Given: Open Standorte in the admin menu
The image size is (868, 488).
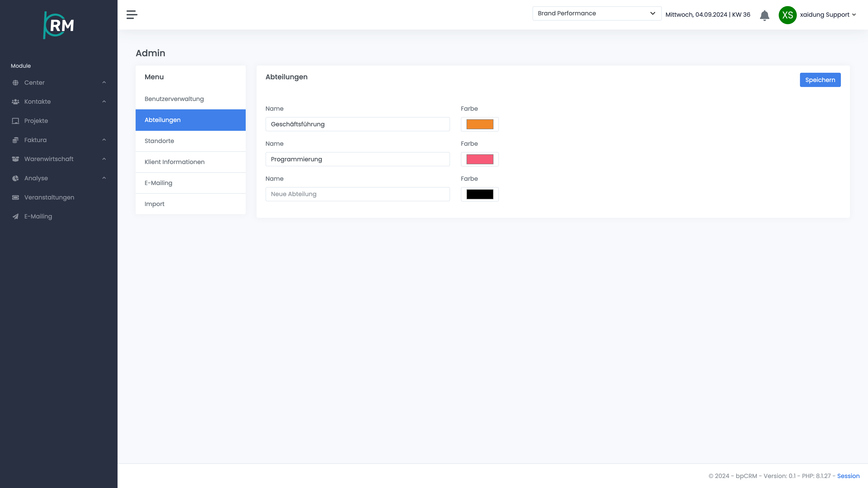Looking at the screenshot, I should point(190,141).
